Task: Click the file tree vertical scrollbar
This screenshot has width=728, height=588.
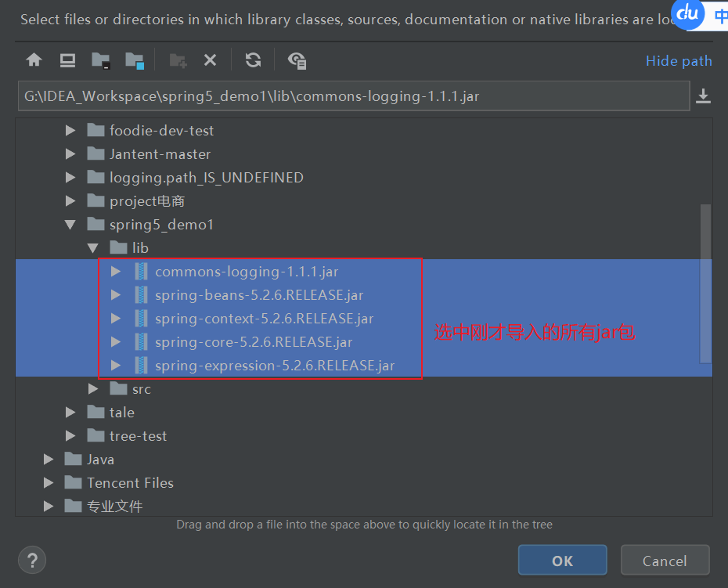Action: [x=706, y=283]
